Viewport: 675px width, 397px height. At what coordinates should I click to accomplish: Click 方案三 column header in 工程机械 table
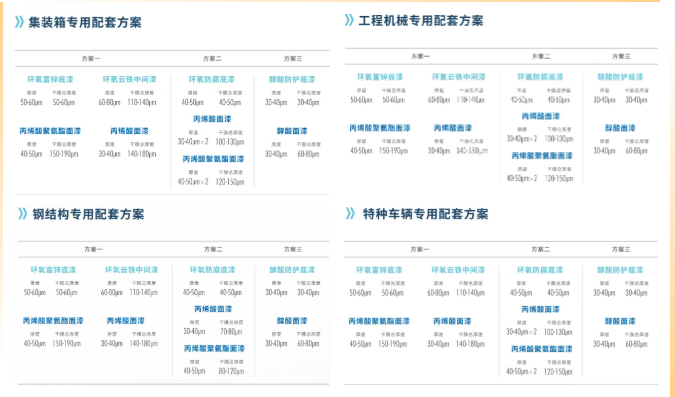621,56
